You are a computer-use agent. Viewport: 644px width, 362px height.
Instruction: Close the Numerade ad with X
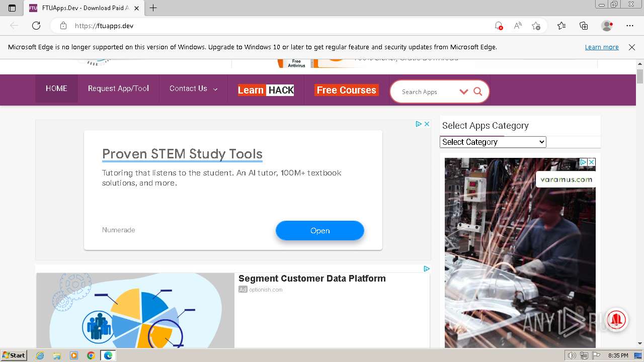pos(427,124)
